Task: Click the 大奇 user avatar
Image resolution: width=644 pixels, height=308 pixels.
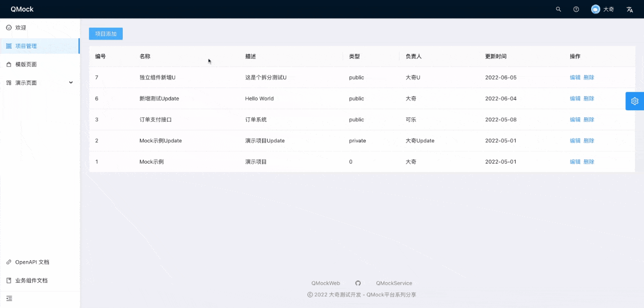Action: click(x=595, y=9)
